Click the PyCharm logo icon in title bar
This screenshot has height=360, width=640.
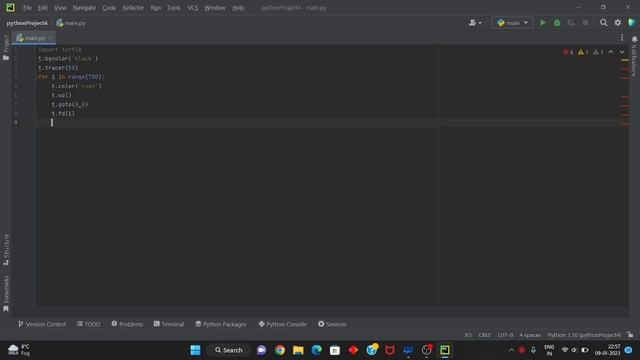click(10, 7)
